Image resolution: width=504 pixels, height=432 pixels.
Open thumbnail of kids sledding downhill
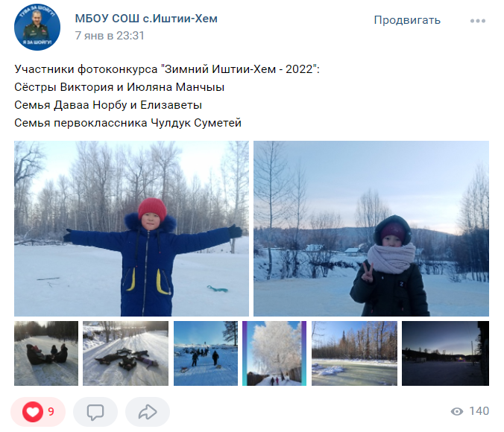point(46,353)
